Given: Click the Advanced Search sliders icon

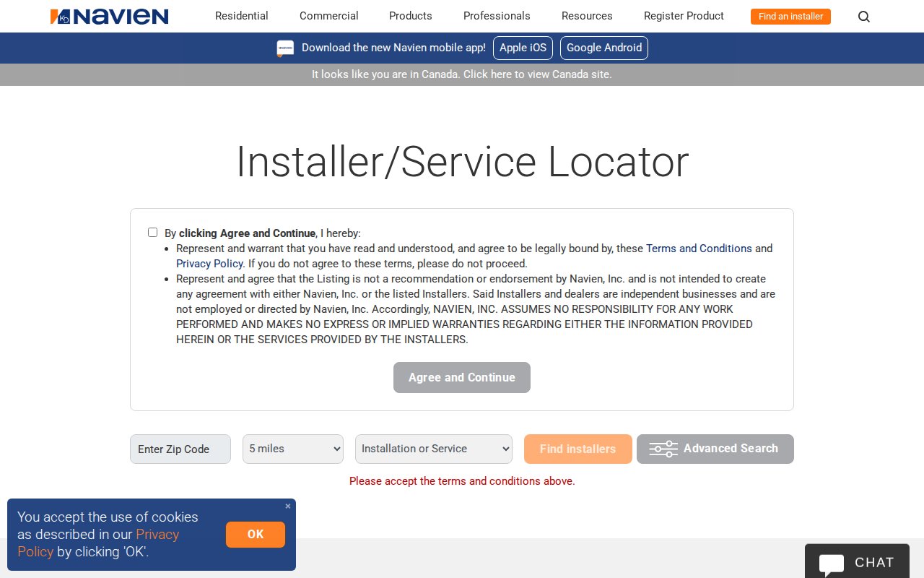Looking at the screenshot, I should [663, 449].
